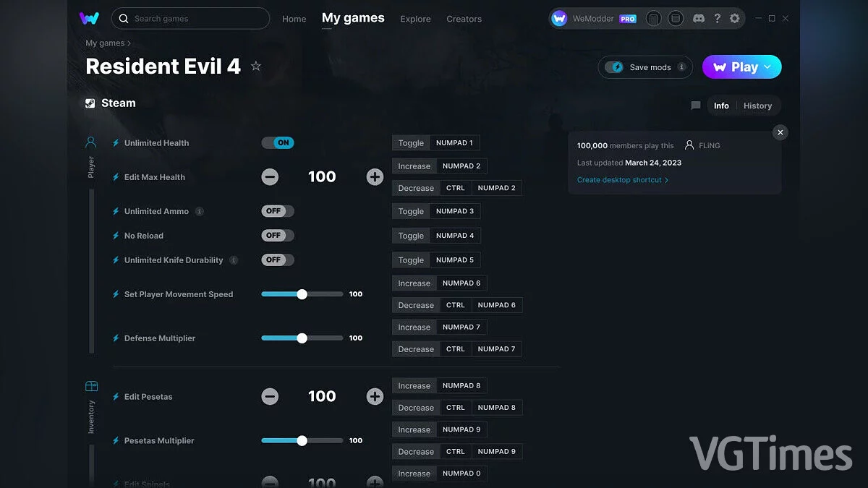The image size is (868, 488).
Task: Open the overlay window icon
Action: coord(676,19)
